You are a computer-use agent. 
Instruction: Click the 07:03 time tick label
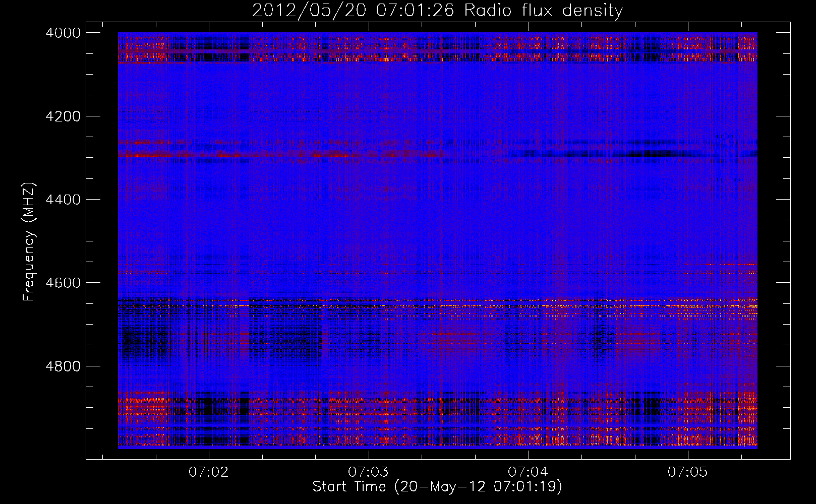[x=369, y=472]
